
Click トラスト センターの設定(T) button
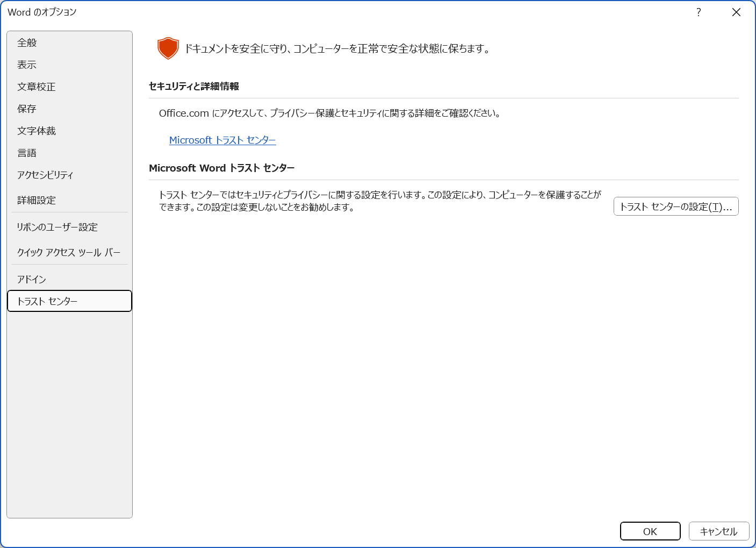[x=676, y=206]
